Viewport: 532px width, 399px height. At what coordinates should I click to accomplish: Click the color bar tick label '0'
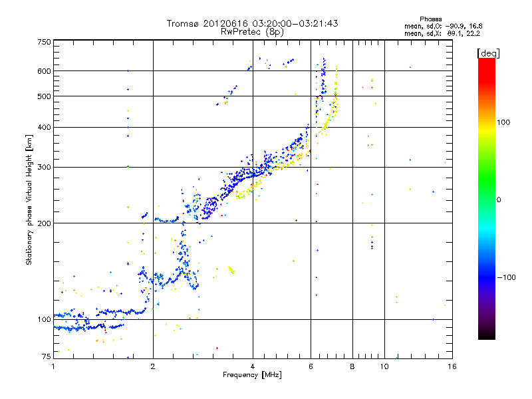[499, 200]
